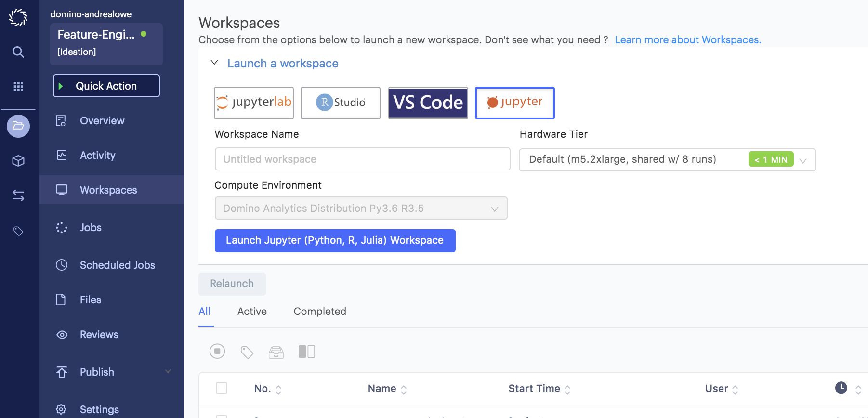Viewport: 868px width, 418px height.
Task: Click the tag icon above the table
Action: click(247, 352)
